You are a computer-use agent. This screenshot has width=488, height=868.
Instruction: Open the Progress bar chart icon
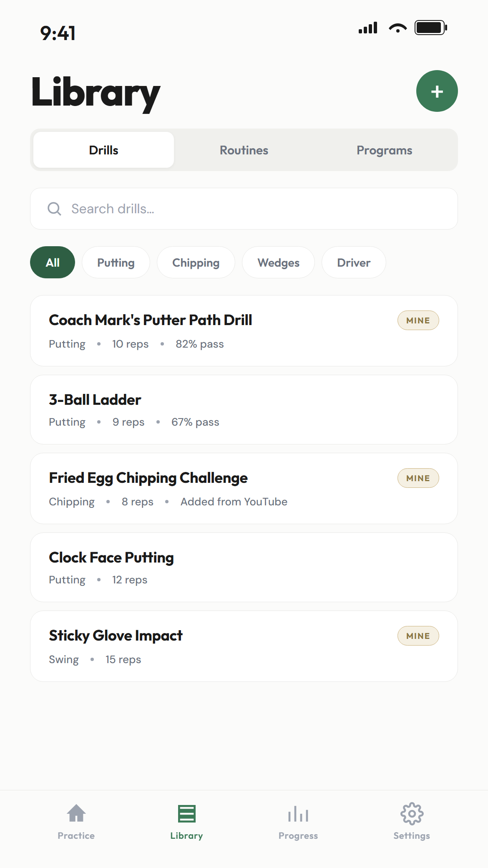pos(298,813)
